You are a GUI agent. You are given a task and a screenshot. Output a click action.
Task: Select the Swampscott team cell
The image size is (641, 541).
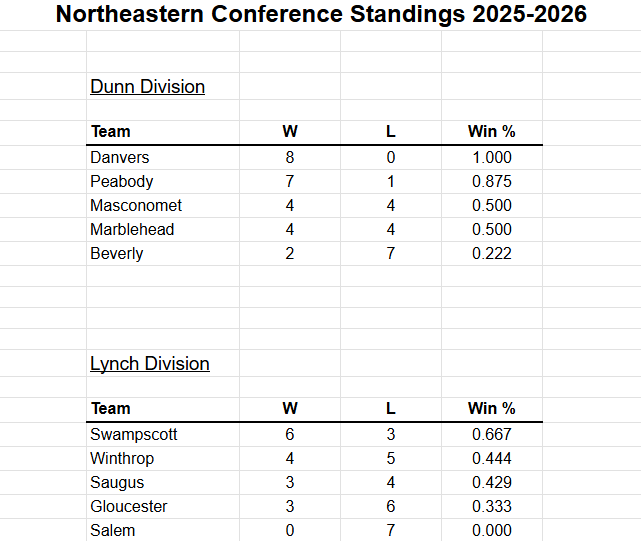coord(134,435)
